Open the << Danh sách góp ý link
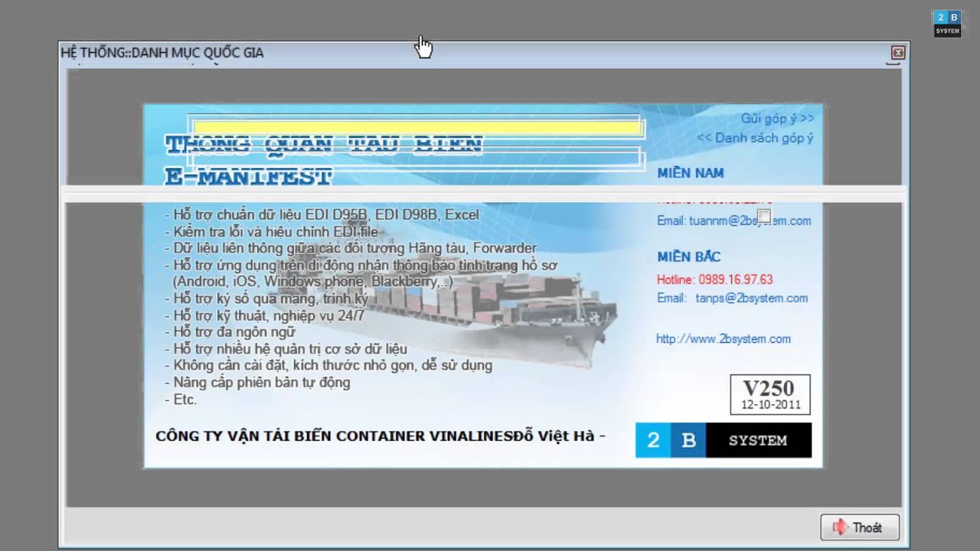The width and height of the screenshot is (980, 551). pos(755,138)
